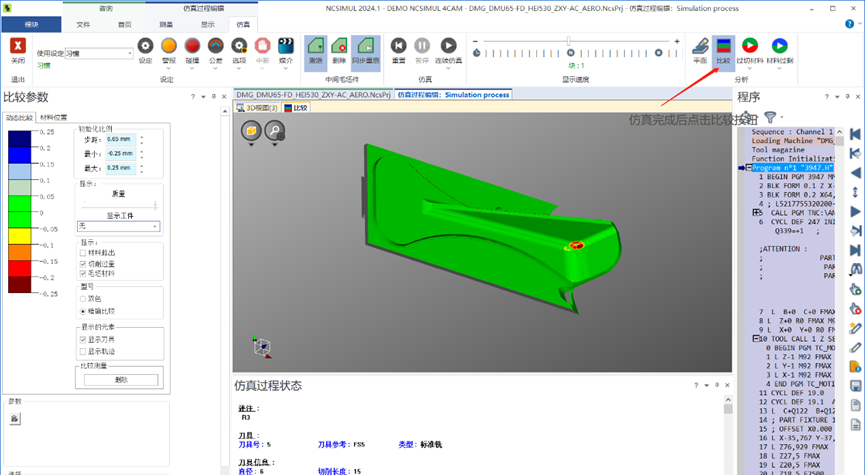Enable the 材料超出 checkbox

[x=83, y=253]
